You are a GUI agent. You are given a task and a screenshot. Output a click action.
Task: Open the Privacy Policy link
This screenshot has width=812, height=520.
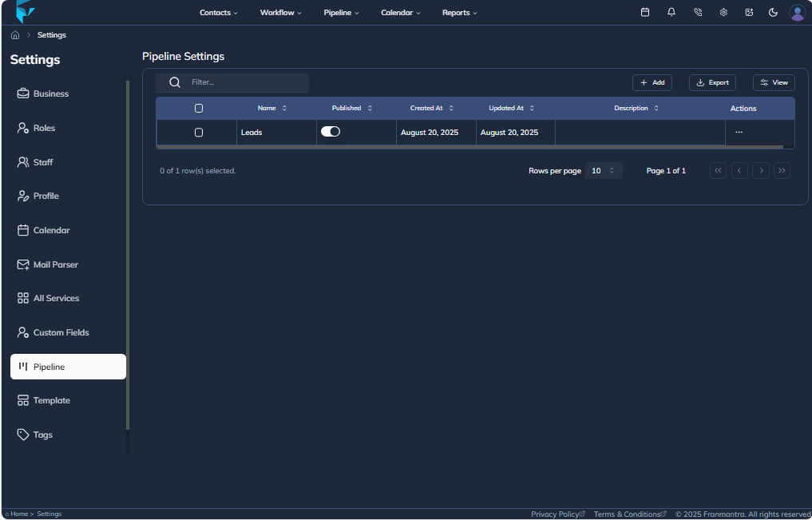pyautogui.click(x=557, y=514)
